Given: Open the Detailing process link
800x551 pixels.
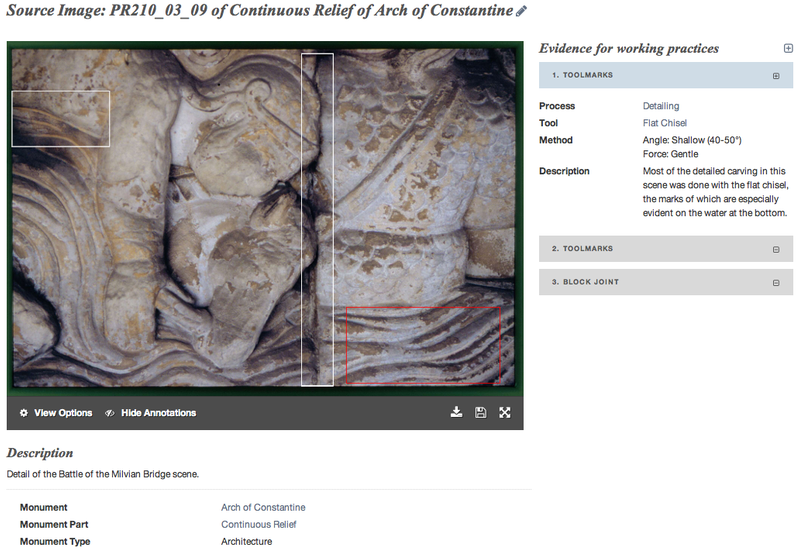Looking at the screenshot, I should 661,106.
